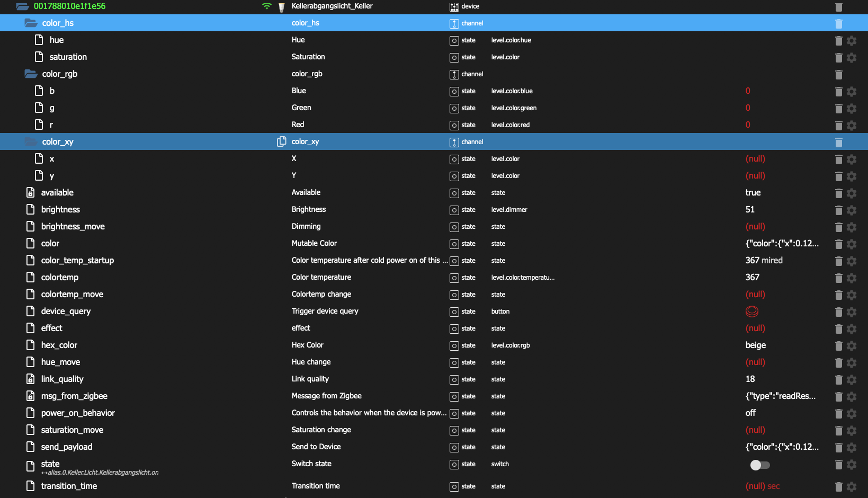Image resolution: width=868 pixels, height=498 pixels.
Task: Click the colortemp value 367
Action: pos(752,278)
